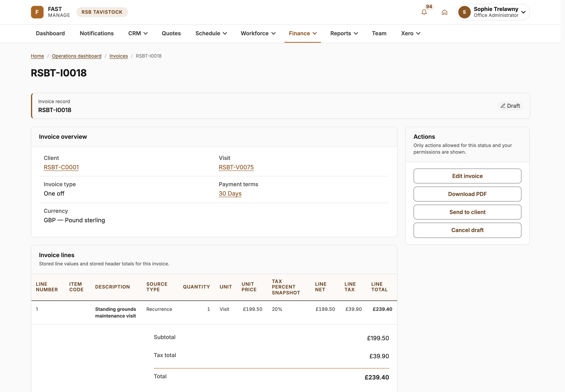
Task: Open the Dashboard nav item
Action: click(50, 33)
